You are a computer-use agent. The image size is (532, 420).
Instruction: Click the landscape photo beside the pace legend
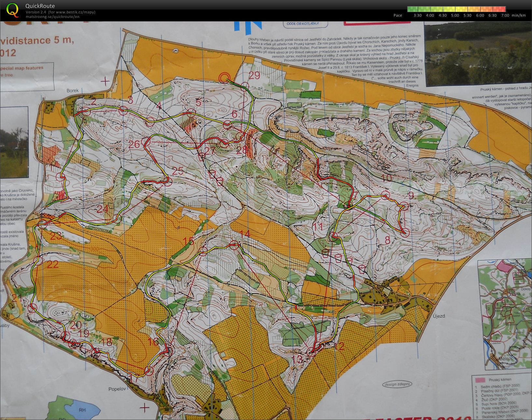click(x=478, y=54)
